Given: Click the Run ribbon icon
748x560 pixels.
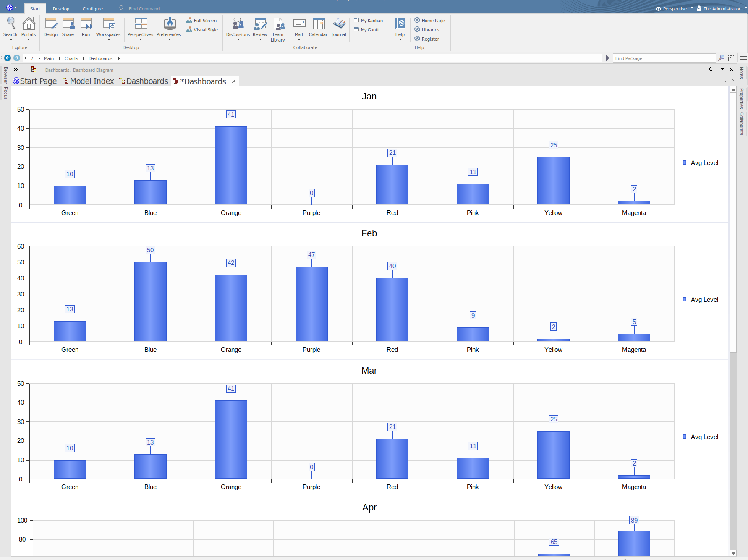Looking at the screenshot, I should [x=86, y=28].
